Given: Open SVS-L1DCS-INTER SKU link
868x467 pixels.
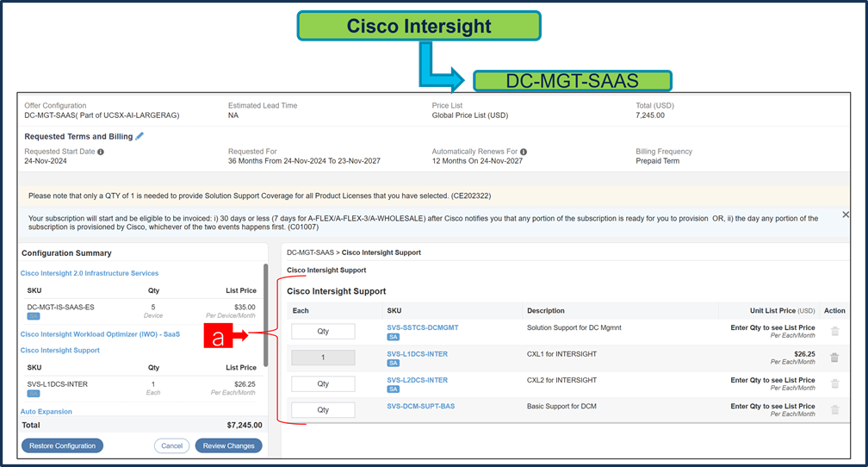Looking at the screenshot, I should coord(418,354).
